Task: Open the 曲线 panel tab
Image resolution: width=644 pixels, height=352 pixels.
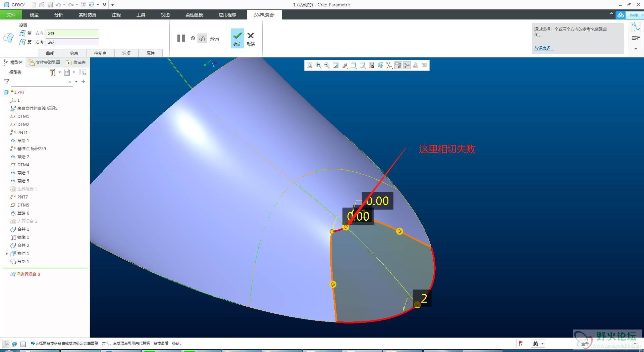Action: (50, 53)
